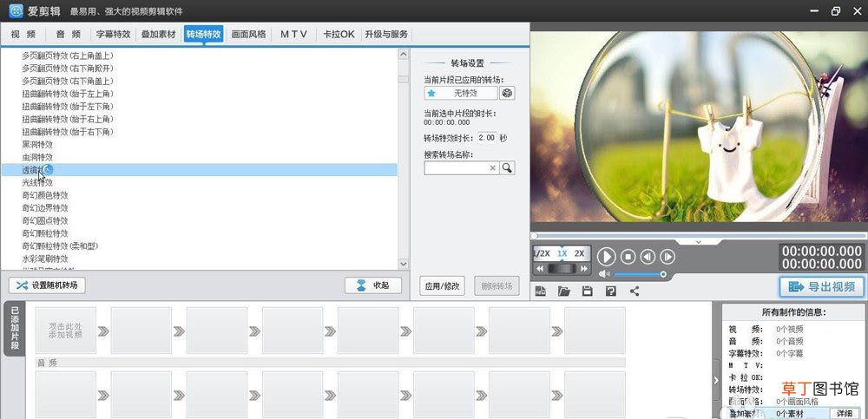This screenshot has width=868, height=419.
Task: Click the Stop playback button
Action: 628,256
